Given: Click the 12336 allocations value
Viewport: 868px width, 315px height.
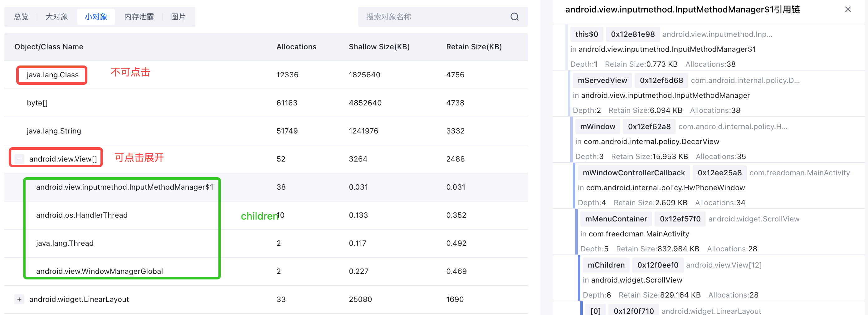Looking at the screenshot, I should [x=287, y=75].
